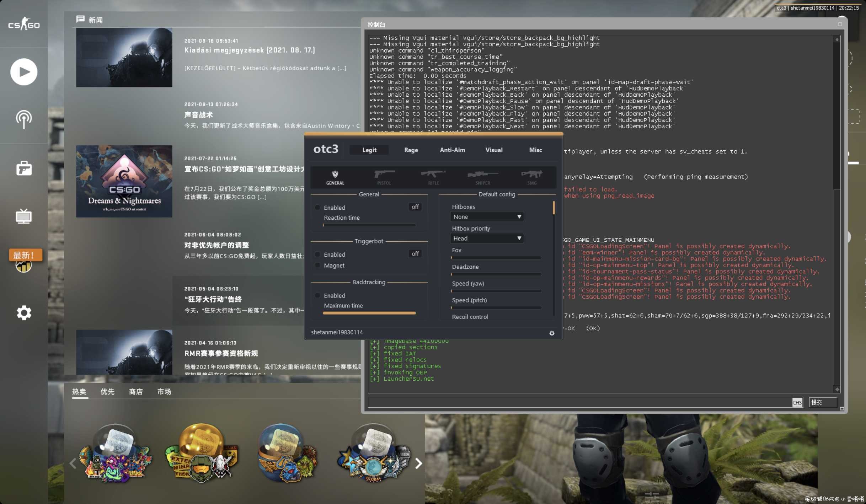866x504 pixels.
Task: Adjust the Backtracking Maximum time slider
Action: coord(369,313)
